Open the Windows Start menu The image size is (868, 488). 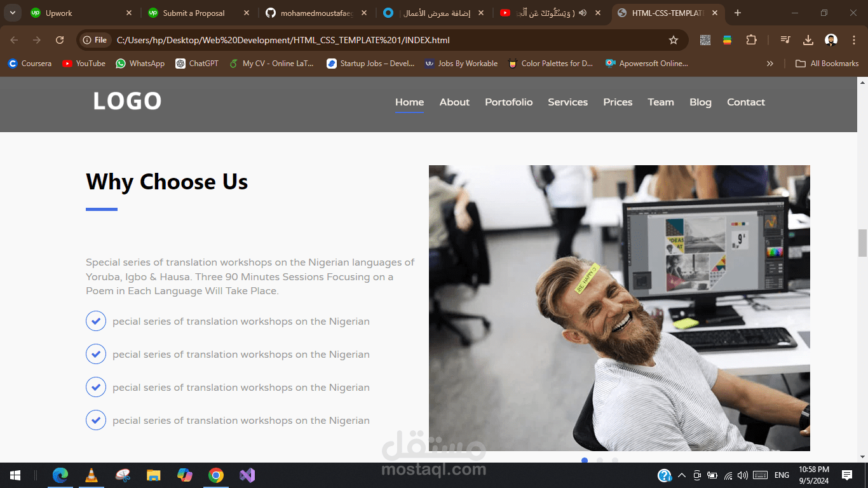pos(15,475)
